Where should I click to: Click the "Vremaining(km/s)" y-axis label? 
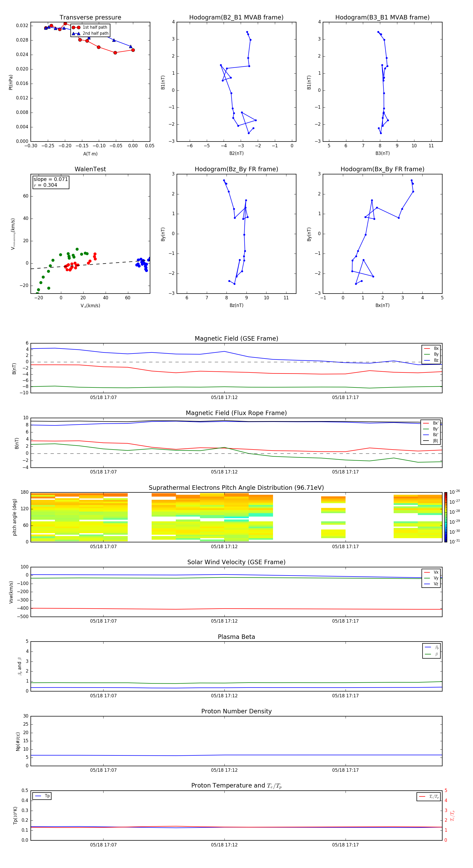tap(13, 234)
